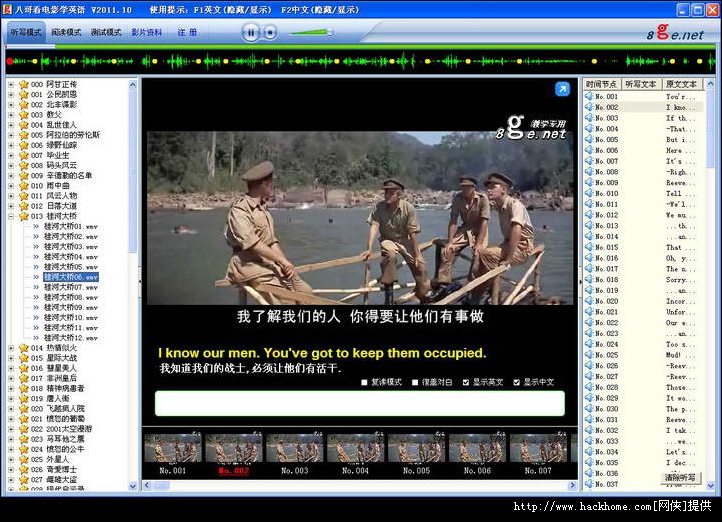This screenshot has width=722, height=522.
Task: Expand the 010 雨中曲 tree node
Action: [x=11, y=186]
